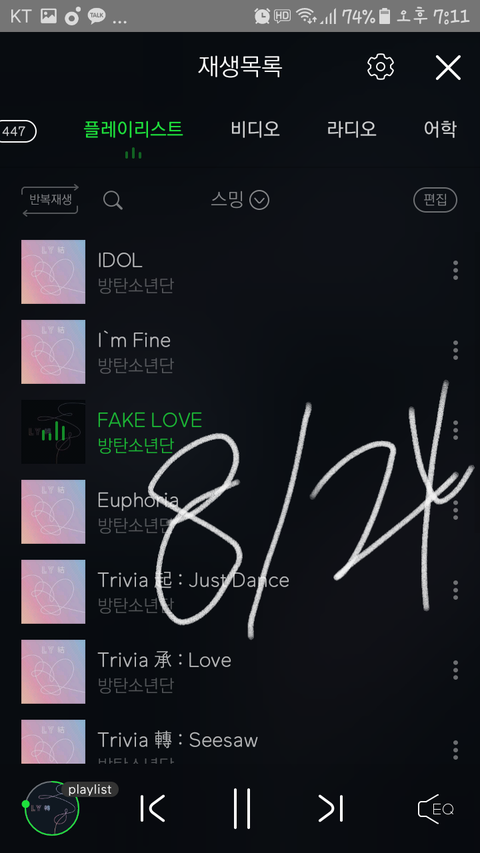480x853 pixels.
Task: Select the 447 count badge
Action: (x=16, y=132)
